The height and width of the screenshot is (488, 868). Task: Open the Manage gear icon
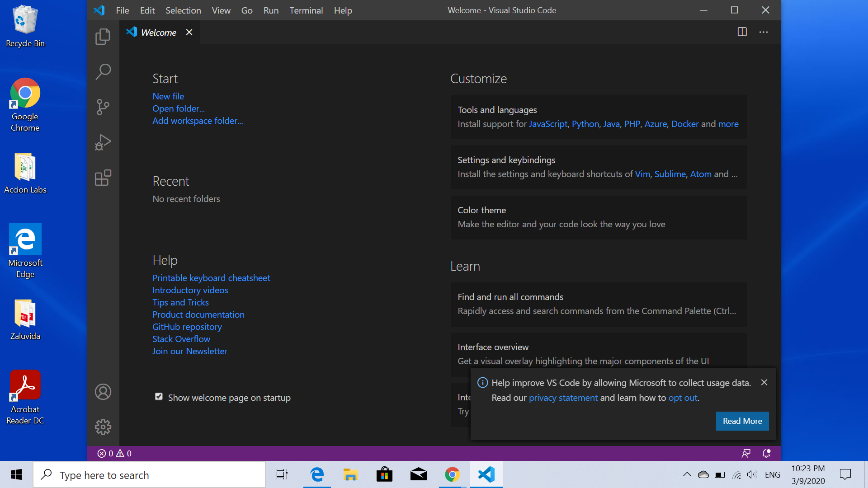103,427
